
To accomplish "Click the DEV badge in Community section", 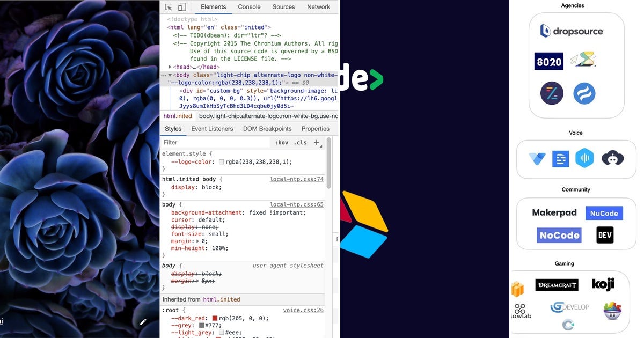I will point(605,235).
